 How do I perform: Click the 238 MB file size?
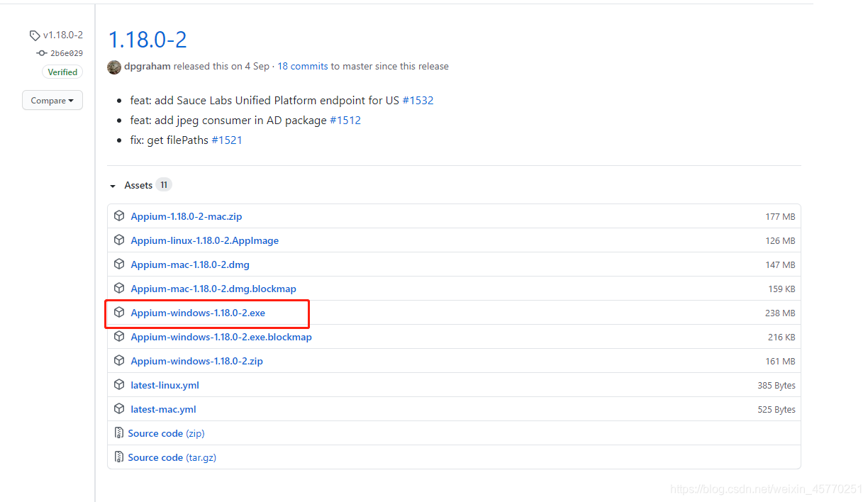pyautogui.click(x=780, y=313)
